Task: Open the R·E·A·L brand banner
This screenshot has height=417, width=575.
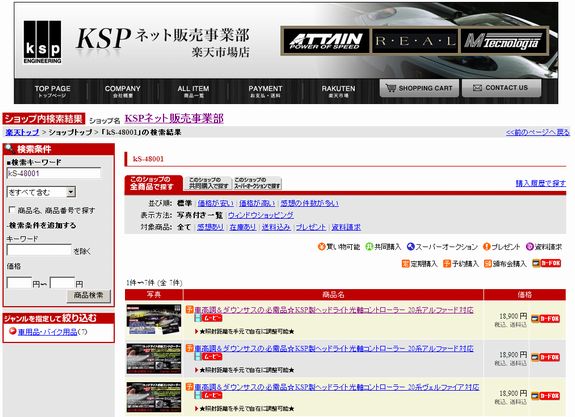Action: pyautogui.click(x=414, y=41)
